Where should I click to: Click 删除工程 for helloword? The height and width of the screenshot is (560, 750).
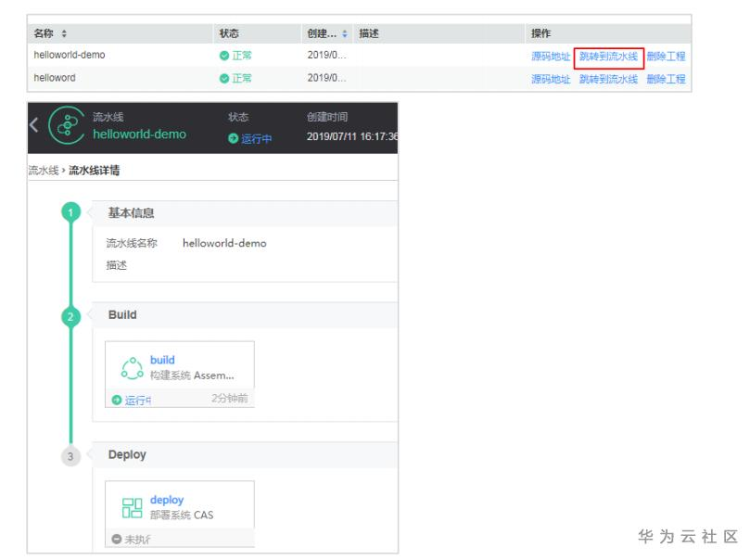(x=666, y=79)
